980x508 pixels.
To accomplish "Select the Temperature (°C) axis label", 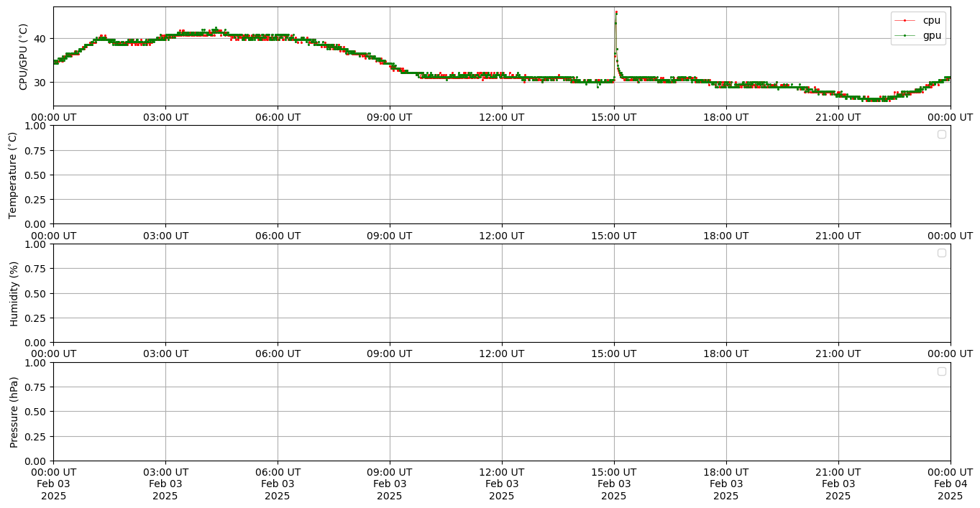I will coord(13,175).
